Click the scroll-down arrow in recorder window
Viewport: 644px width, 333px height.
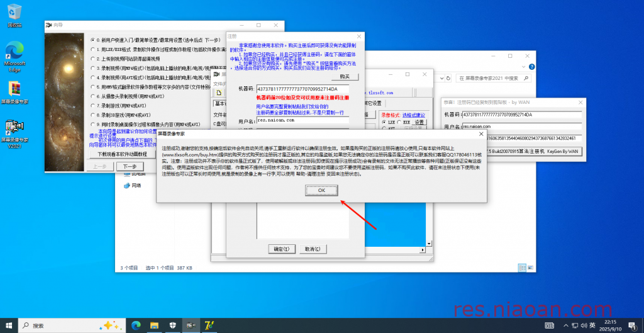[428, 244]
